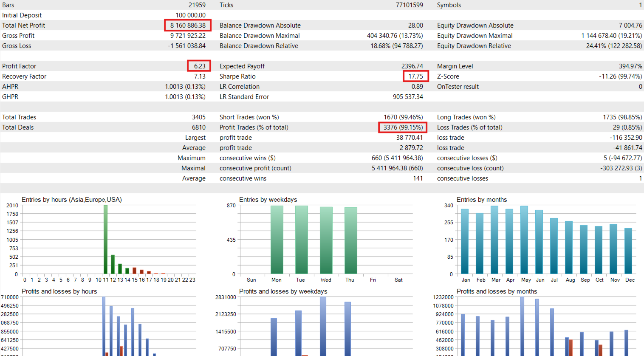The image size is (644, 356).
Task: Click the Total Trades value 3405
Action: (x=199, y=117)
